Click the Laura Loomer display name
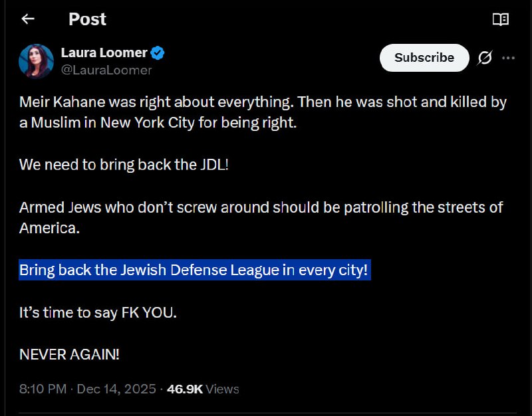 103,53
